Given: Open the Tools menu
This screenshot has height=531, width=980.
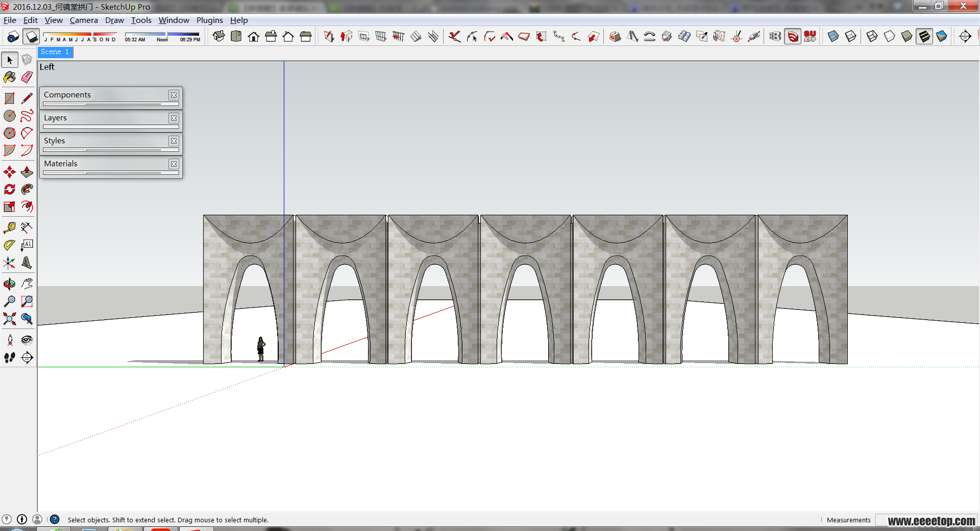Looking at the screenshot, I should (141, 20).
